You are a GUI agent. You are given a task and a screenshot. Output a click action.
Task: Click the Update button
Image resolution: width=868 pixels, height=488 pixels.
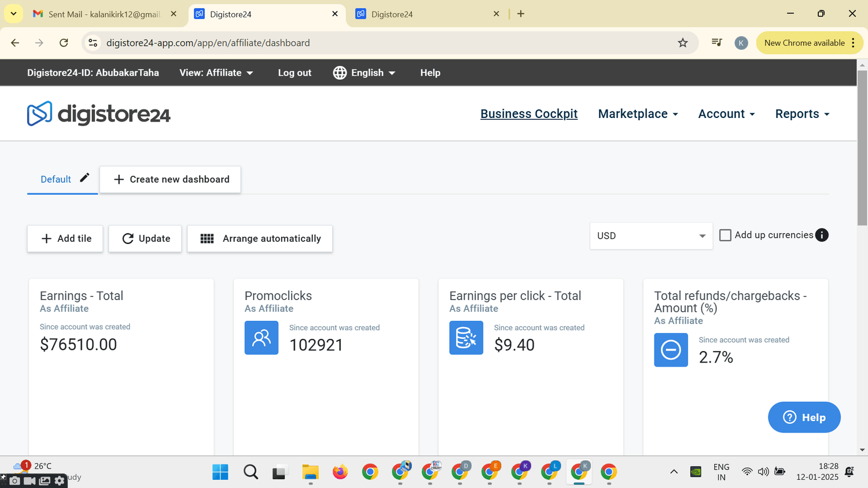coord(145,238)
